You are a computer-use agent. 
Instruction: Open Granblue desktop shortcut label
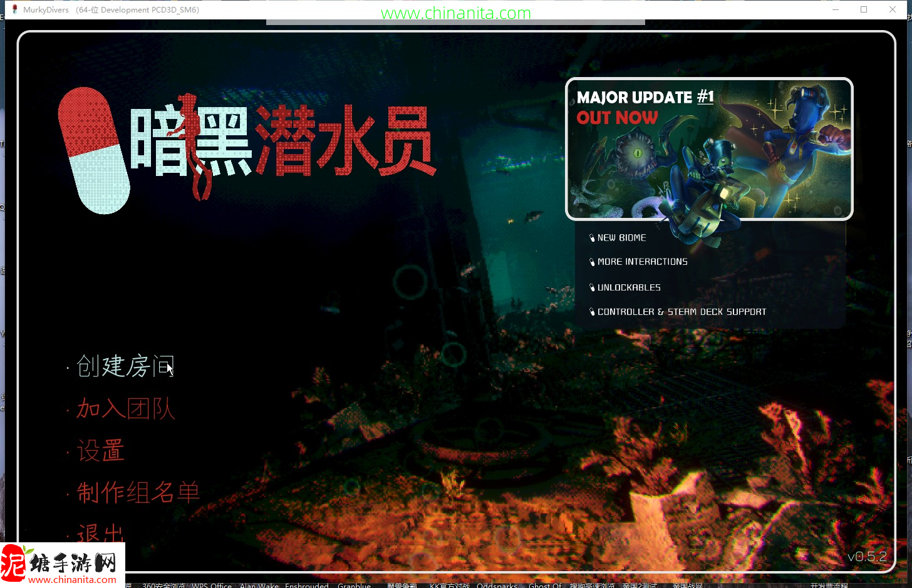tap(354, 585)
